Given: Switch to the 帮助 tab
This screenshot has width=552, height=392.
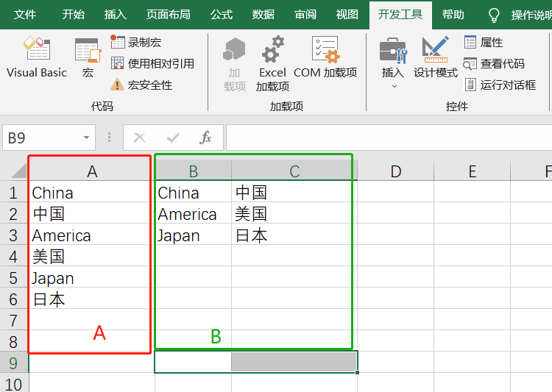Looking at the screenshot, I should [x=453, y=15].
